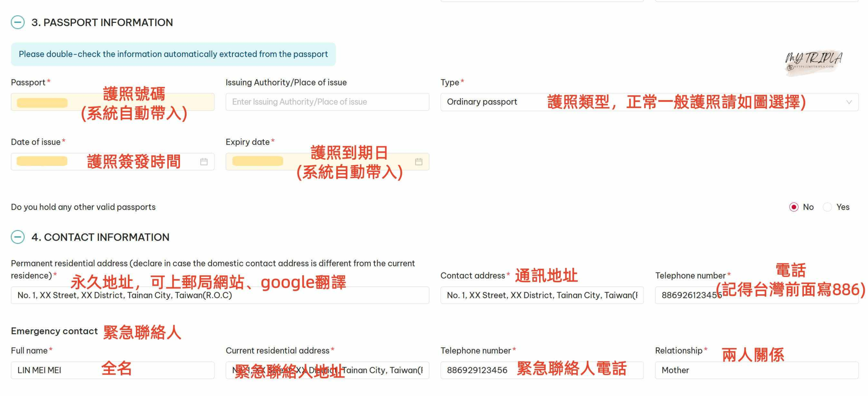868x396 pixels.
Task: Click the Passport number field
Action: coord(112,102)
